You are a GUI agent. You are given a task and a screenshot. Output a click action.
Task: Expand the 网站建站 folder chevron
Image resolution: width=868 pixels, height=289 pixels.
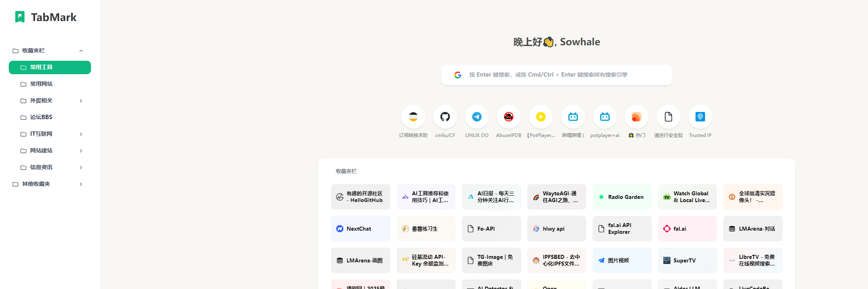coord(81,150)
